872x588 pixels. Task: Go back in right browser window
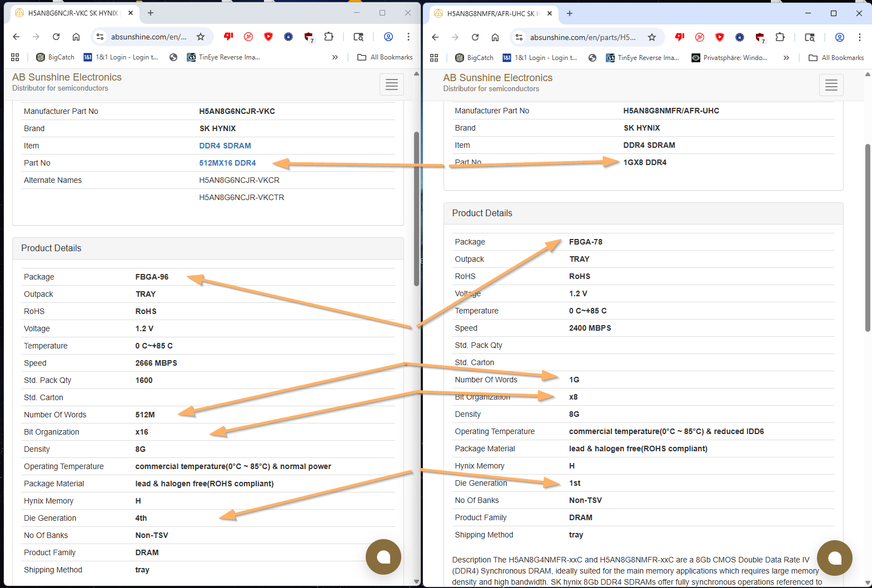(x=435, y=37)
